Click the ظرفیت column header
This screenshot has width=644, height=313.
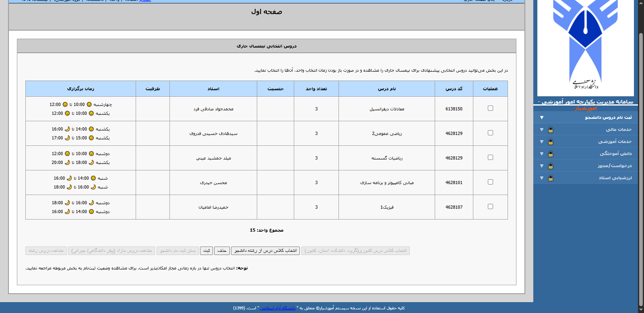[x=153, y=89]
